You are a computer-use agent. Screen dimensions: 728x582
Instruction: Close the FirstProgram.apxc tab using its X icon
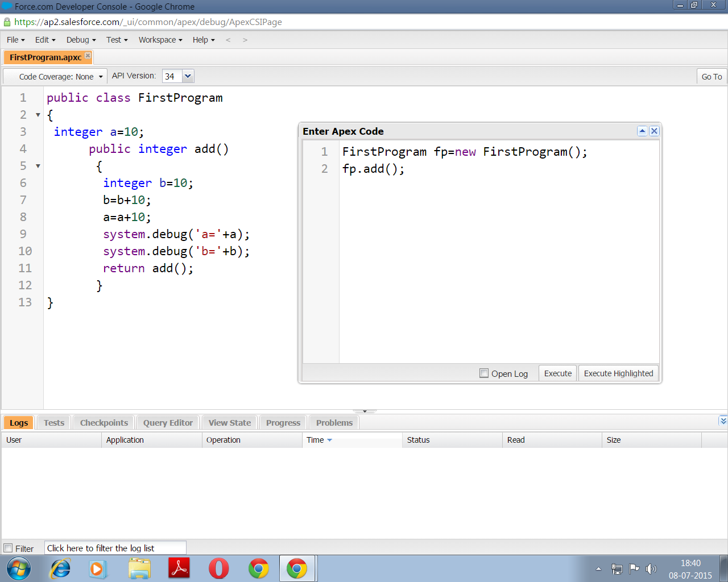pyautogui.click(x=88, y=55)
